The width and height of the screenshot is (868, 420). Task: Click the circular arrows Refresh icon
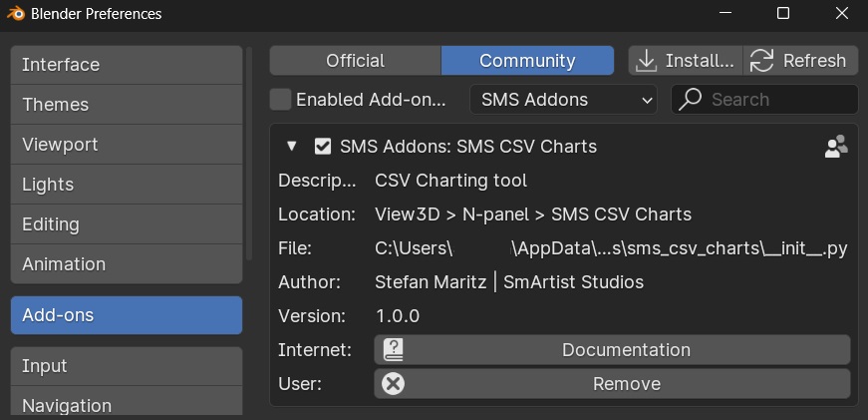point(761,61)
